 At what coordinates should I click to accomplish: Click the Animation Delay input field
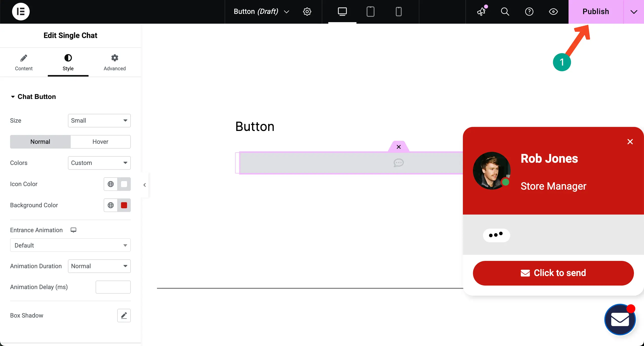[113, 287]
